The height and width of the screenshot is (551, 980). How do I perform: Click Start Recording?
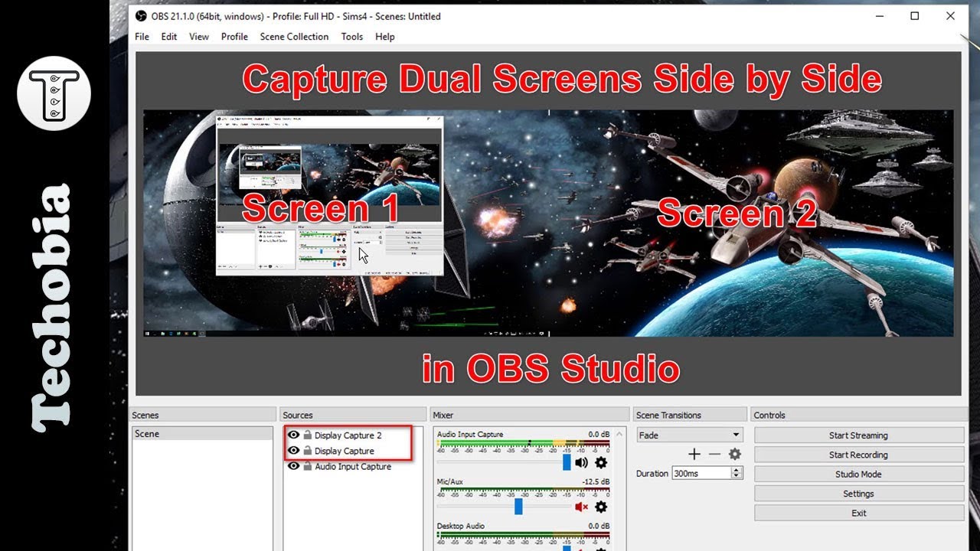tap(859, 455)
